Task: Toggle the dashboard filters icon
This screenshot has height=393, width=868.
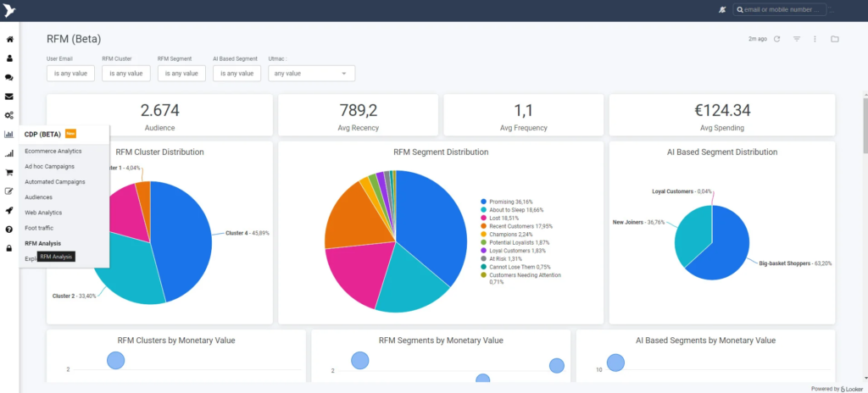Action: (x=796, y=39)
